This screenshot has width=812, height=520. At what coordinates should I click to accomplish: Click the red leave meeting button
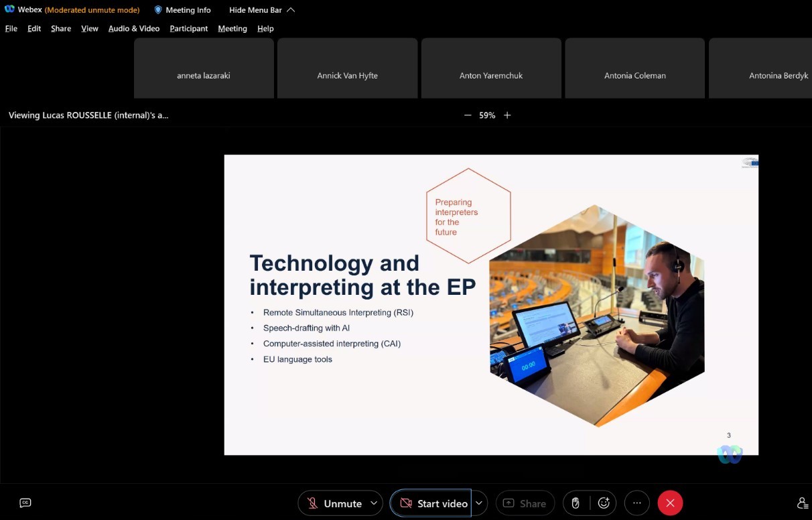click(x=670, y=503)
